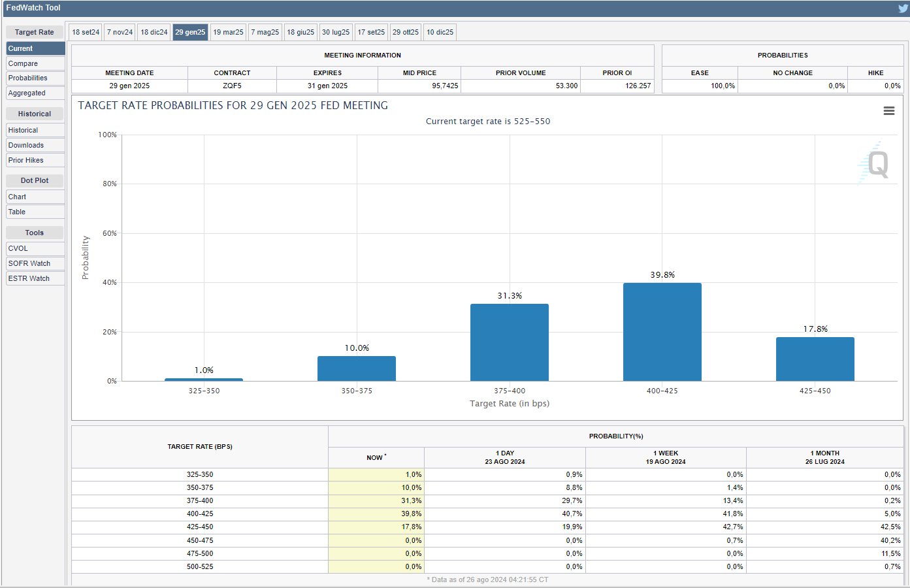910x588 pixels.
Task: Click the 375-400 bar showing 31.3%
Action: 509,342
